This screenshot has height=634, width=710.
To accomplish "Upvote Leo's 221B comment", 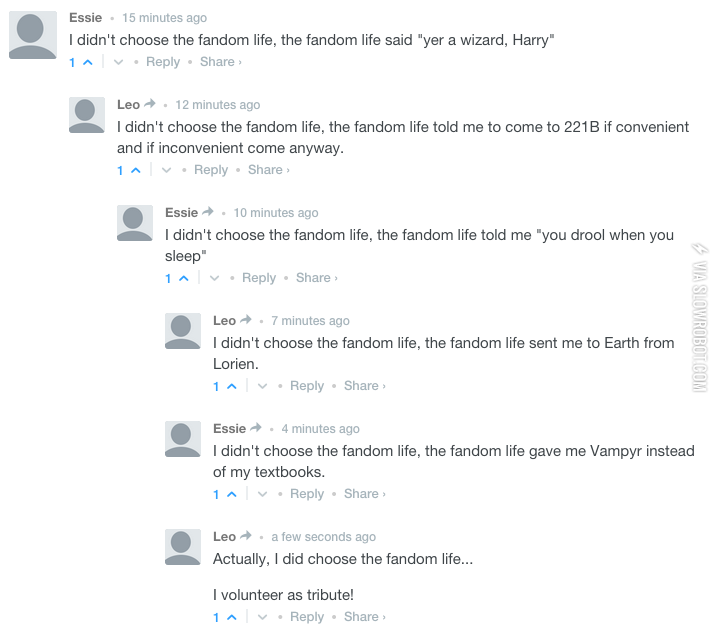I will 135,170.
